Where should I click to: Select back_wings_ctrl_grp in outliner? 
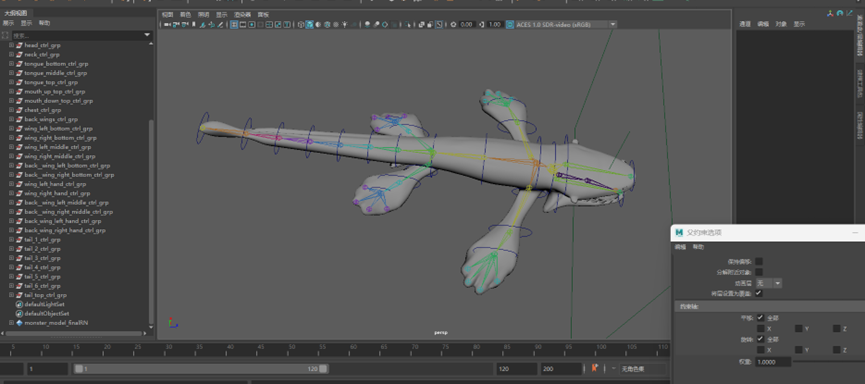51,119
